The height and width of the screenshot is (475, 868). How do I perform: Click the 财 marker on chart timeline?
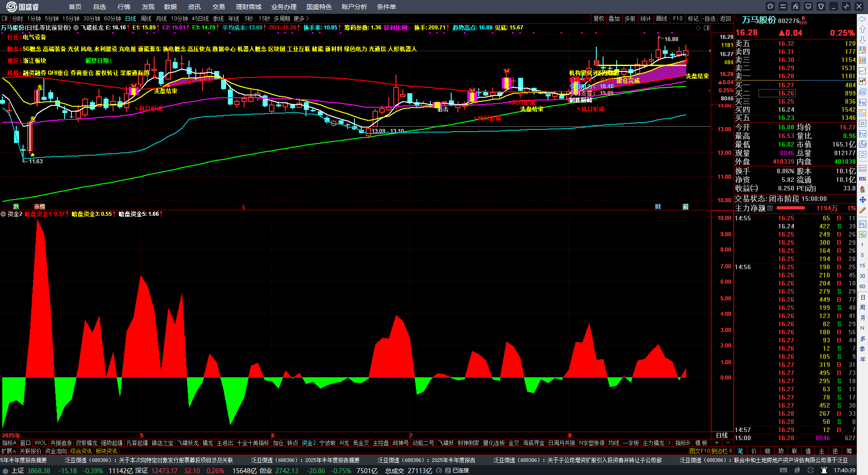(x=658, y=206)
